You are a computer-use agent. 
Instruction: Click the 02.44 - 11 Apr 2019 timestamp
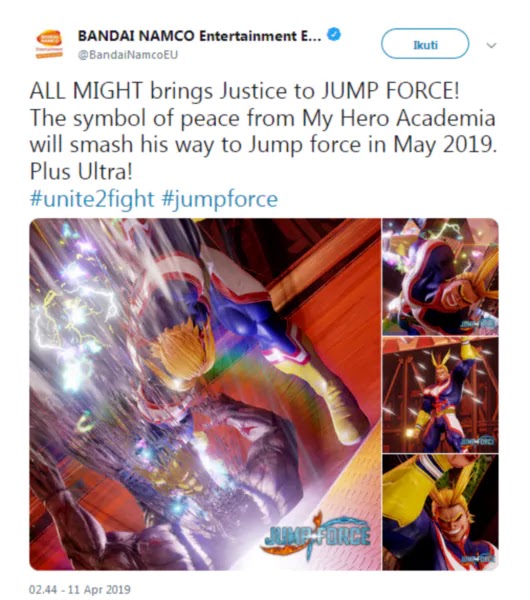(80, 589)
